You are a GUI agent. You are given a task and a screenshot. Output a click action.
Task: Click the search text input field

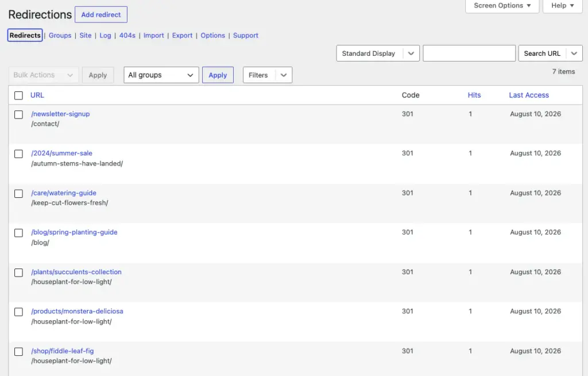pyautogui.click(x=469, y=53)
